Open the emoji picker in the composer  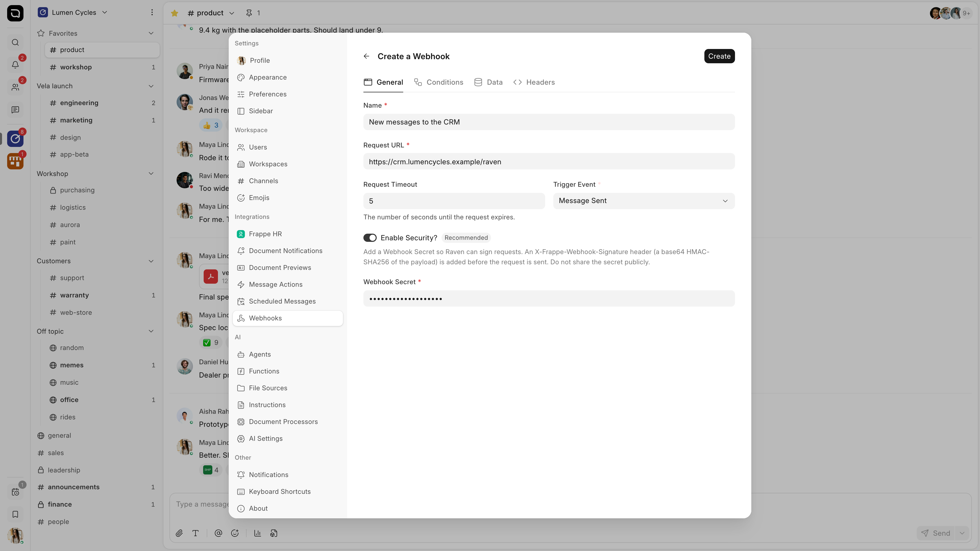[235, 533]
